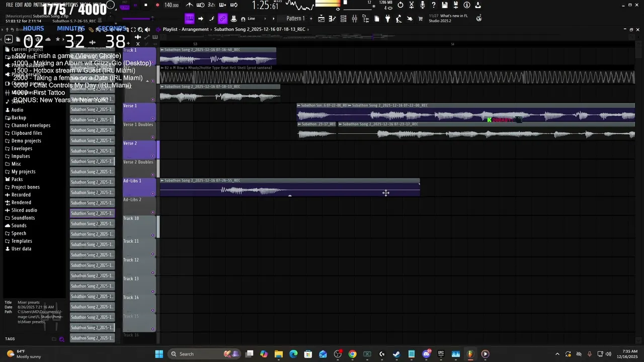Click the highlighted view playlist toolbar icon
644x362 pixels.
coord(189,19)
